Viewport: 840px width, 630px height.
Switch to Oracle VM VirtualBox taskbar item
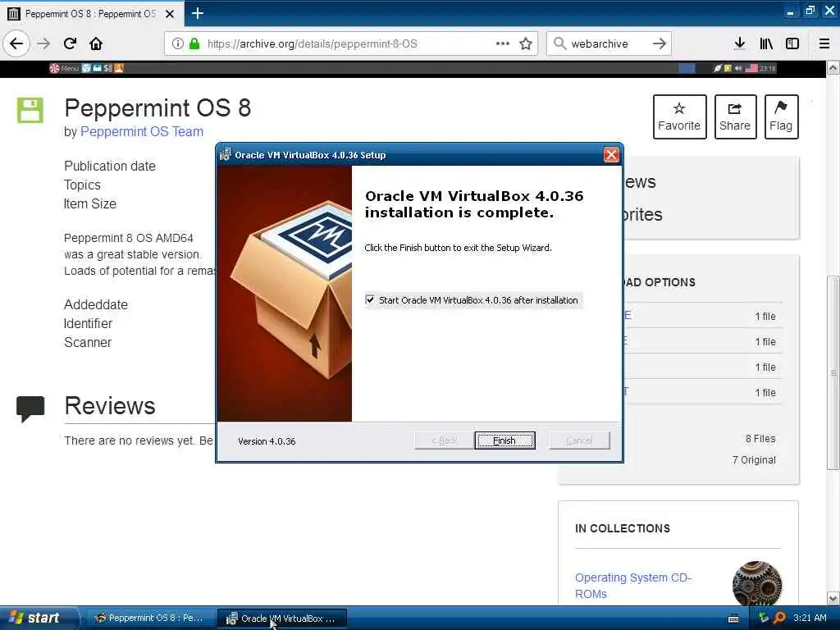tap(282, 619)
